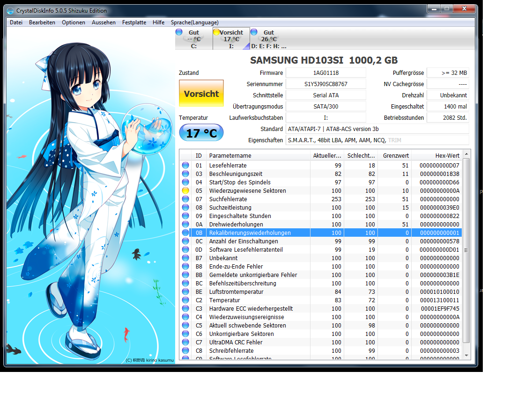The image size is (532, 415).
Task: Click the status orb for Ende-zu-Ende Fehler
Action: [185, 266]
